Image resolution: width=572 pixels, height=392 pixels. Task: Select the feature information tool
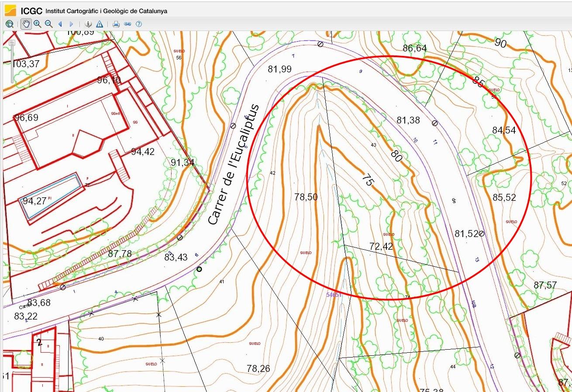coord(88,24)
